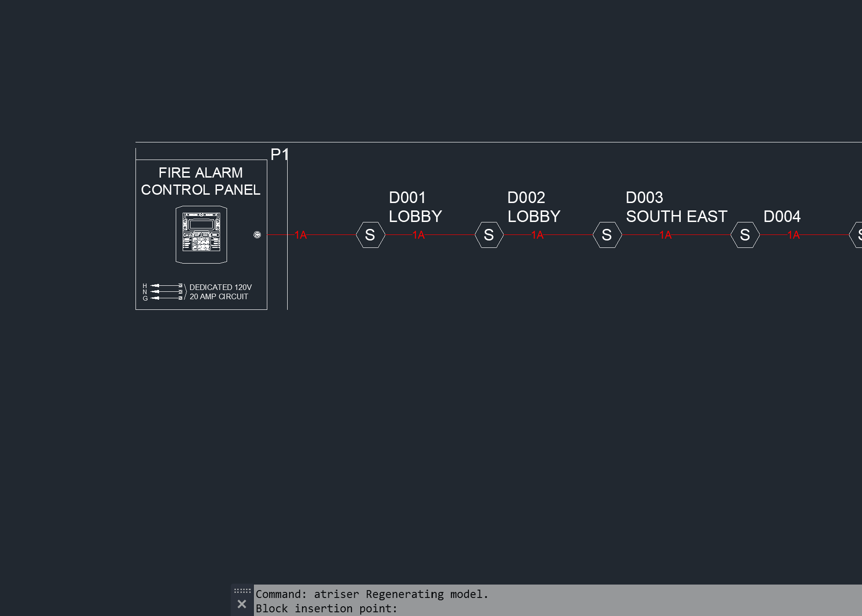Click the command line drag handle
Viewport: 862px width, 616px height.
[x=242, y=591]
